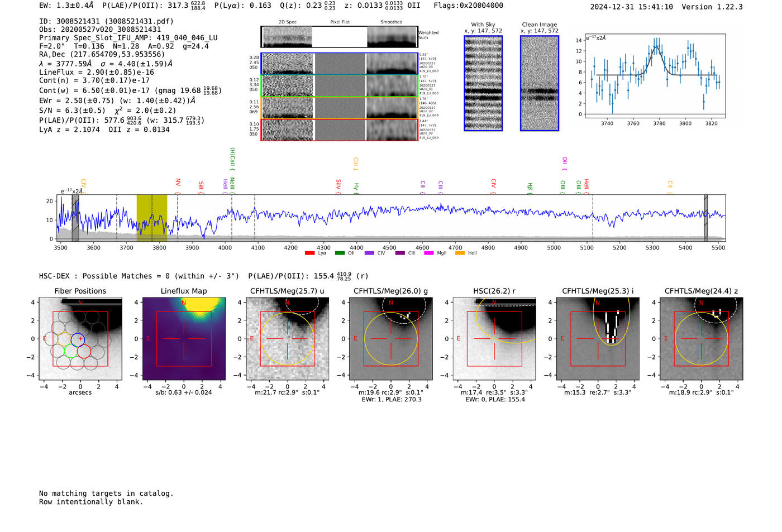Click the red Lyα legend swatch
This screenshot has width=782, height=532.
pyautogui.click(x=310, y=253)
